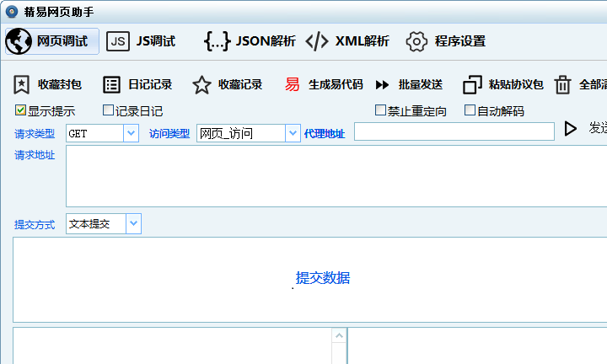Click the 收藏封包 button label
The image size is (607, 364).
[60, 84]
